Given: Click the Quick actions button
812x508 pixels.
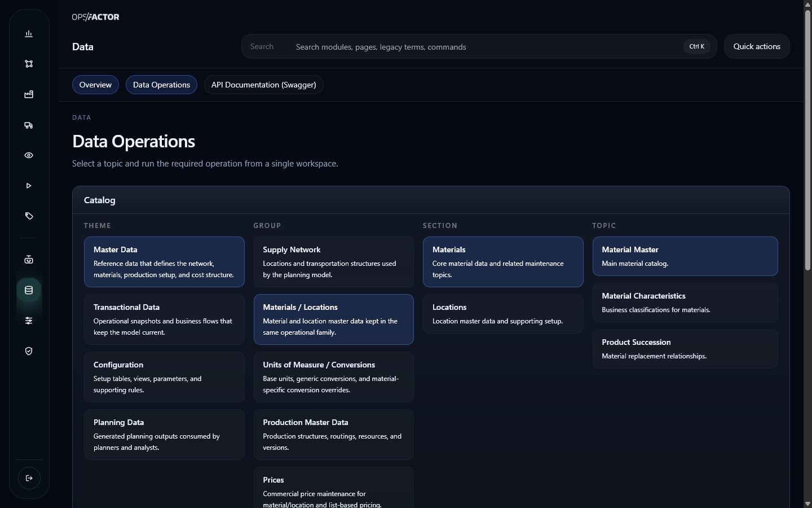Looking at the screenshot, I should tap(757, 46).
